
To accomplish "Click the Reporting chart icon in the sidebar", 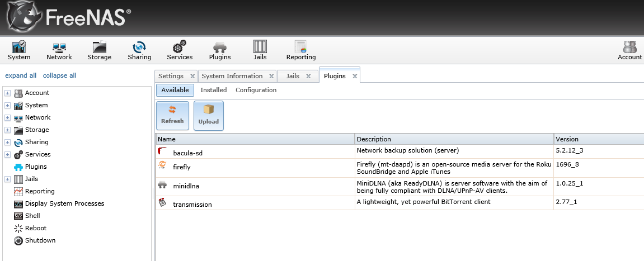I will [18, 191].
